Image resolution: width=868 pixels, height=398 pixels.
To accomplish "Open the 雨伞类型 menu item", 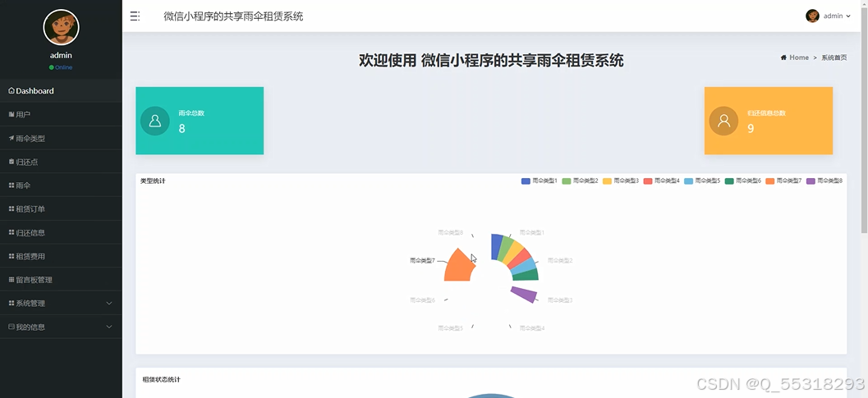I will tap(61, 139).
